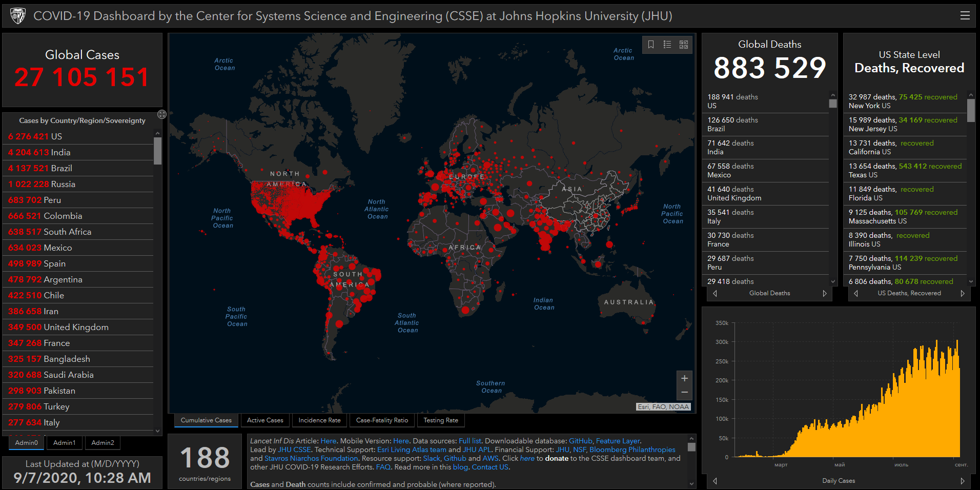980x490 pixels.
Task: Expand the country cases list panel
Action: [162, 114]
